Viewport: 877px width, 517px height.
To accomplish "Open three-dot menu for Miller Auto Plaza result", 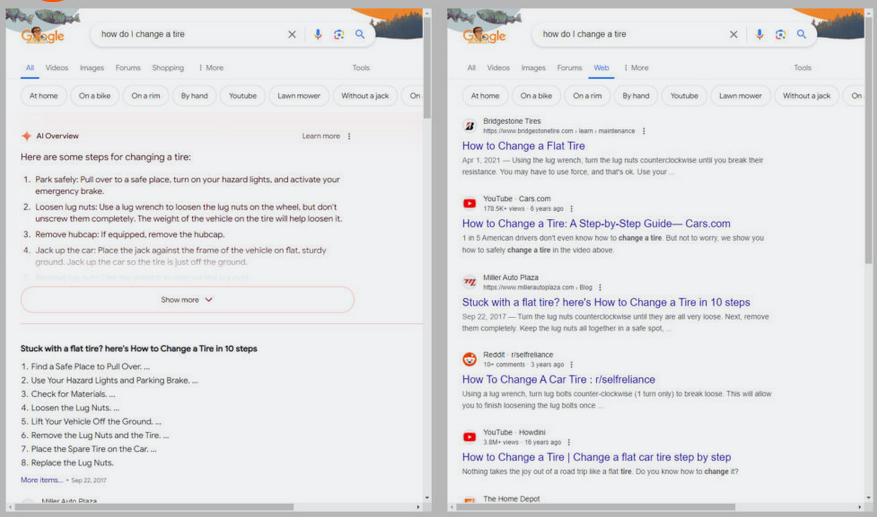I will [600, 288].
